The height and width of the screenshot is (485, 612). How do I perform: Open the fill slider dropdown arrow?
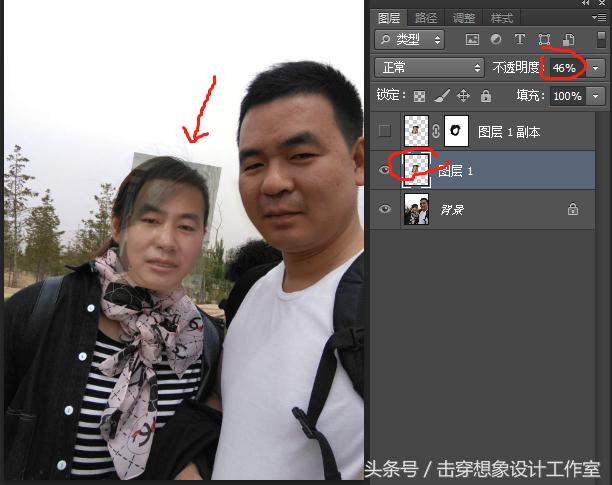pyautogui.click(x=596, y=96)
